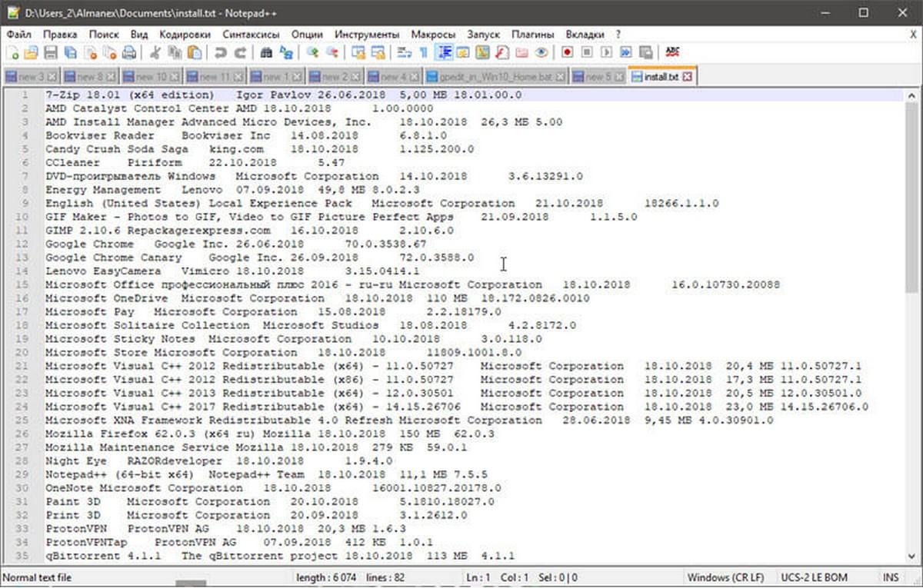The image size is (923, 588).
Task: Click the Replace icon in the toolbar
Action: pos(287,52)
